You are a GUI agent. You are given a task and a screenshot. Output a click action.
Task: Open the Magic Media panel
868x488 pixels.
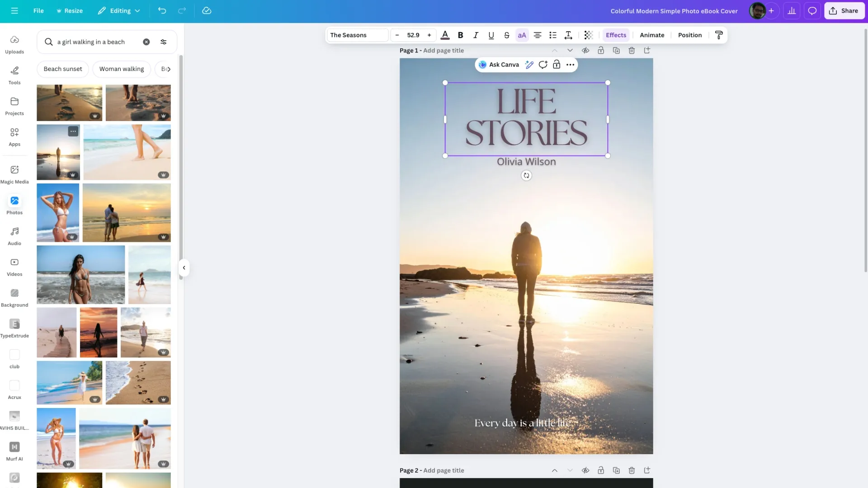14,174
